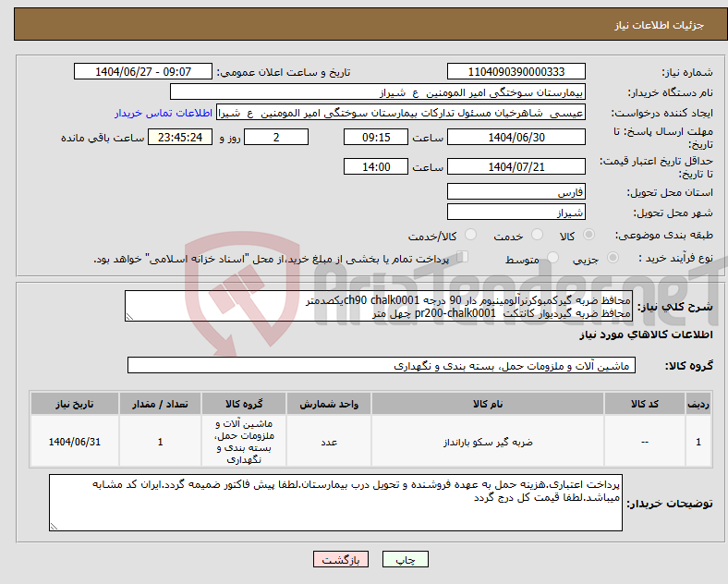The height and width of the screenshot is (584, 728).
Task: Click the گروه کالا column header
Action: coord(244,404)
